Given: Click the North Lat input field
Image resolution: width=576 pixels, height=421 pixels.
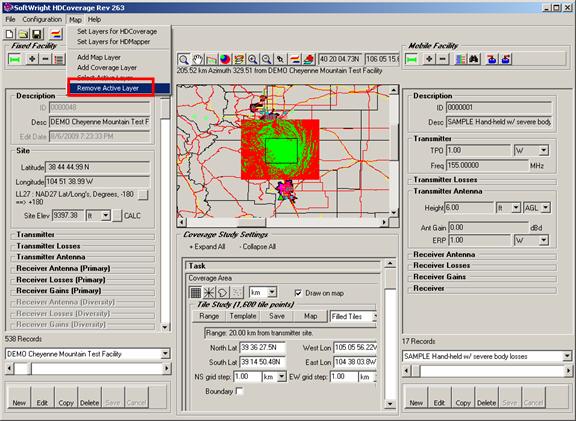Looking at the screenshot, I should [x=262, y=348].
